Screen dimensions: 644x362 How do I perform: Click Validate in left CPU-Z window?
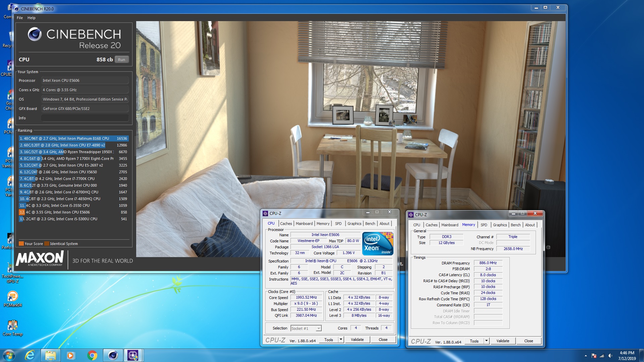click(357, 340)
